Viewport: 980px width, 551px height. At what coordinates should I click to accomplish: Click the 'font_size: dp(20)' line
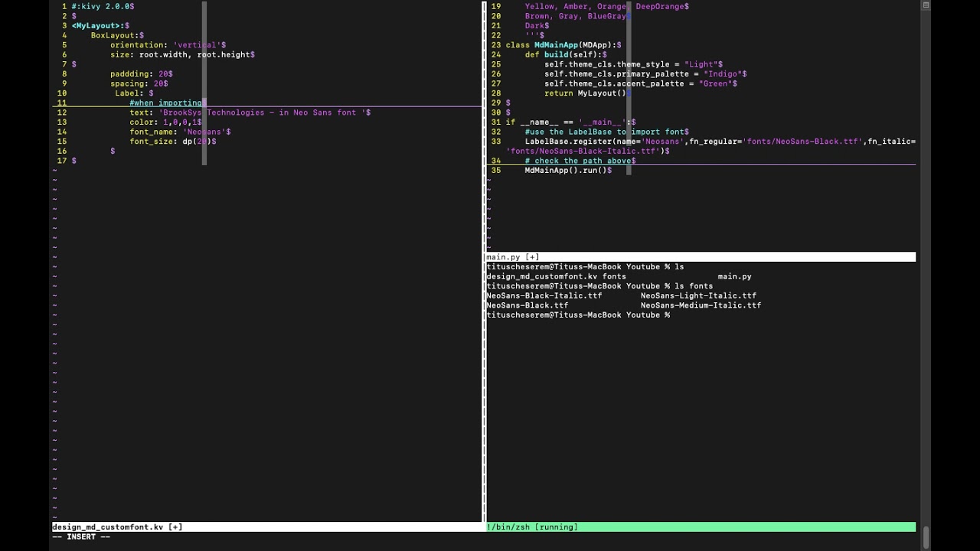point(172,141)
